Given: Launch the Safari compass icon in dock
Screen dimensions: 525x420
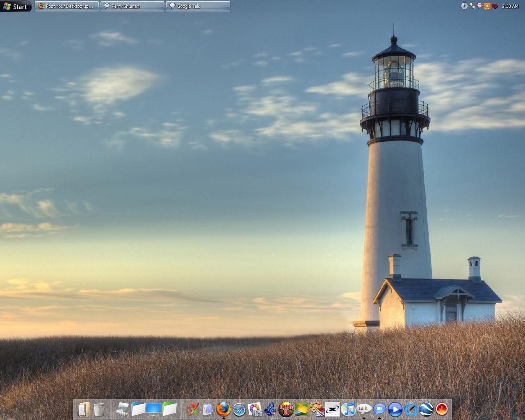Looking at the screenshot, I should (x=239, y=409).
